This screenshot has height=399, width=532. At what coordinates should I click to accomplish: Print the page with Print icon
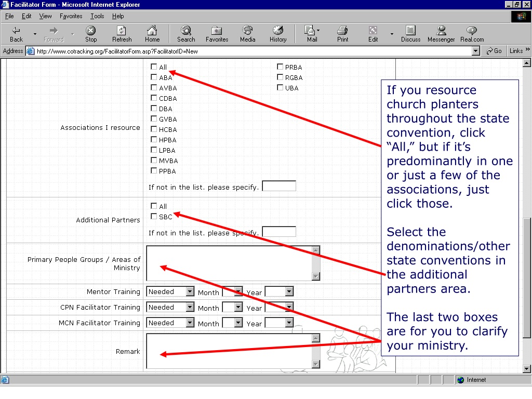pyautogui.click(x=342, y=34)
